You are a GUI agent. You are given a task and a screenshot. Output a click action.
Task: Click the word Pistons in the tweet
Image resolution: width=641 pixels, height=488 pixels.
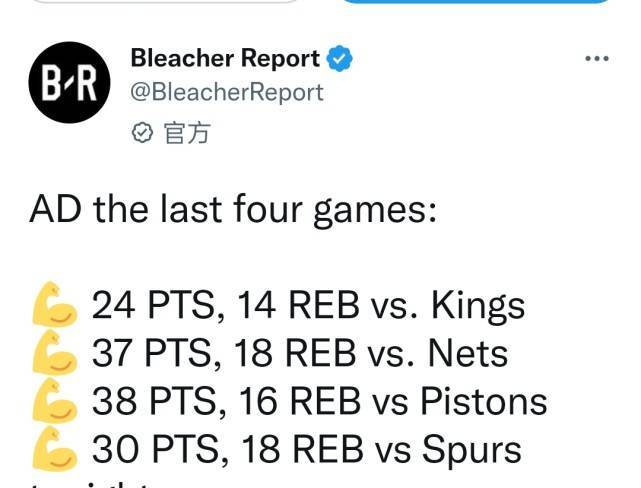pyautogui.click(x=484, y=401)
